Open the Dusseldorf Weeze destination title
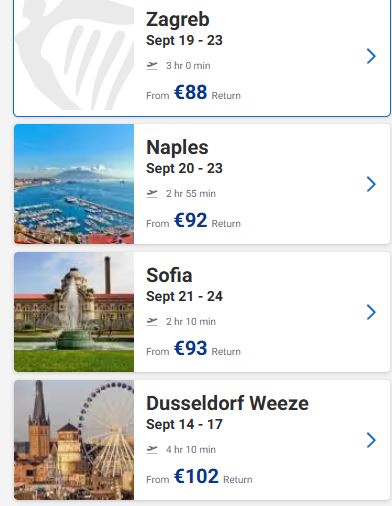The height and width of the screenshot is (506, 392). pyautogui.click(x=227, y=403)
